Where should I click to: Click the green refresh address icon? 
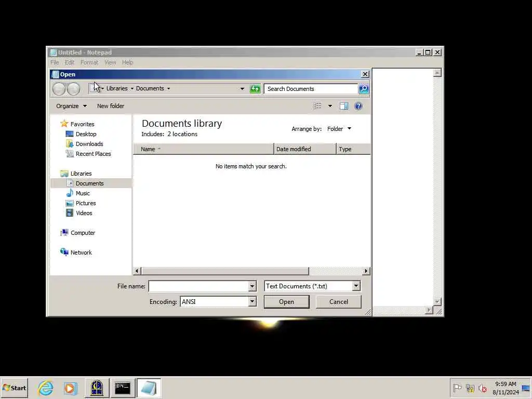coord(255,89)
